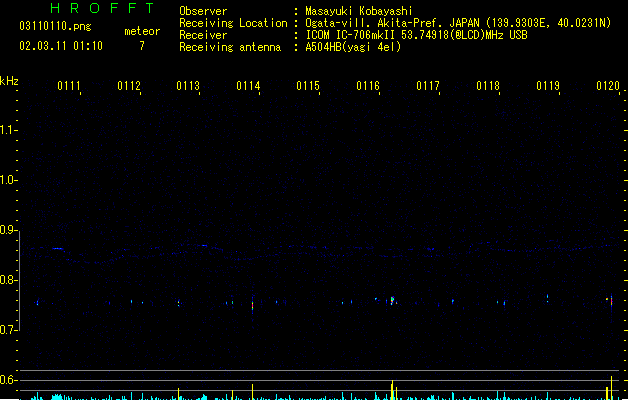Click the kHz axis unit label
The width and height of the screenshot is (629, 400).
9,81
